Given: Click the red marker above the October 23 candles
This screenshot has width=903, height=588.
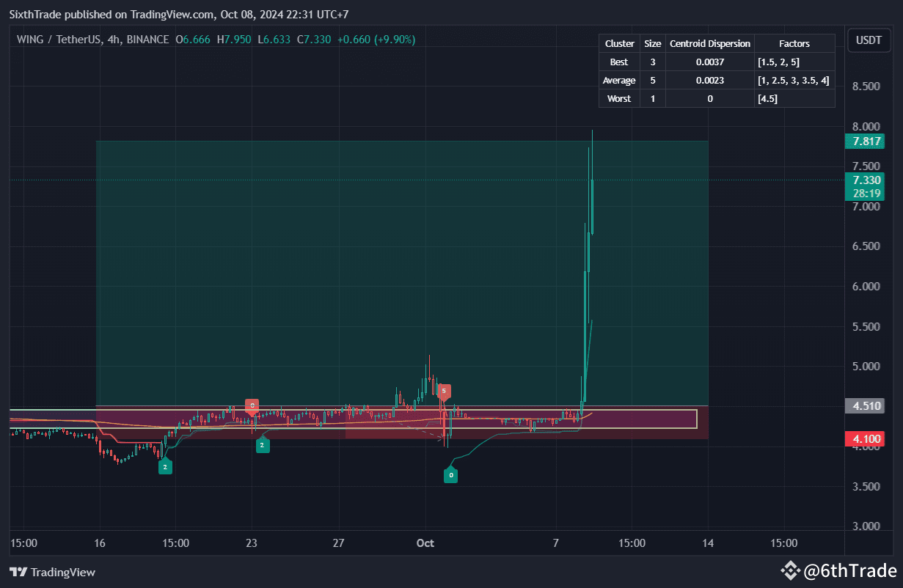Looking at the screenshot, I should (252, 404).
